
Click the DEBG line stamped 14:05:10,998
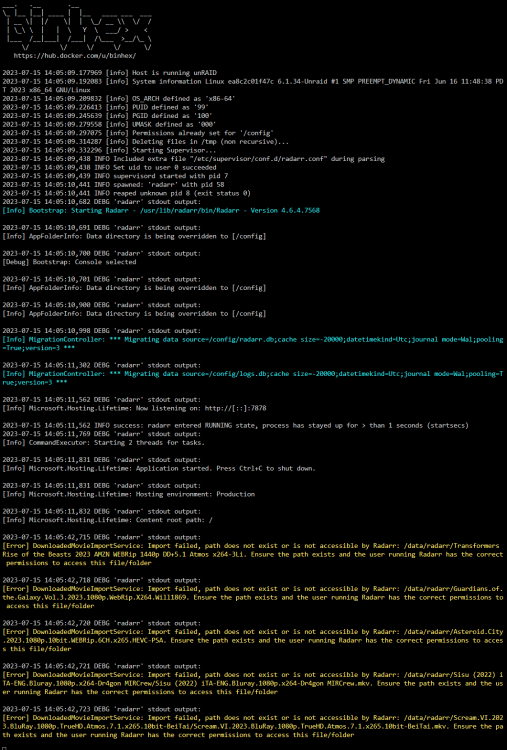point(101,331)
